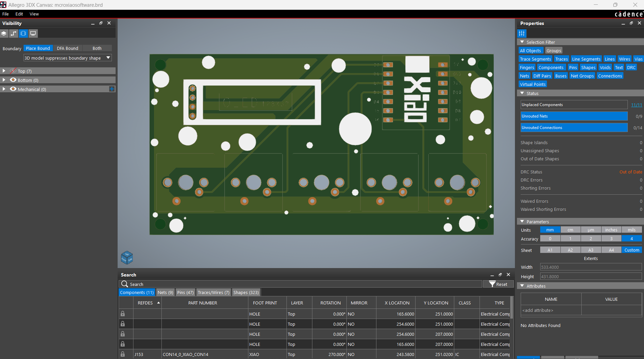
Task: Select DFA Bound boundary option
Action: [67, 48]
